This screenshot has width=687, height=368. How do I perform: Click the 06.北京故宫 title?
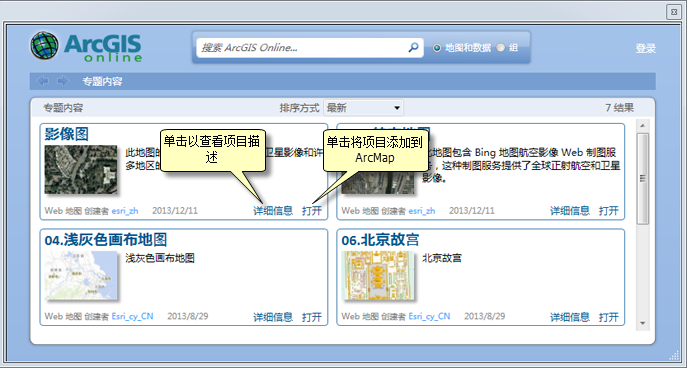380,240
